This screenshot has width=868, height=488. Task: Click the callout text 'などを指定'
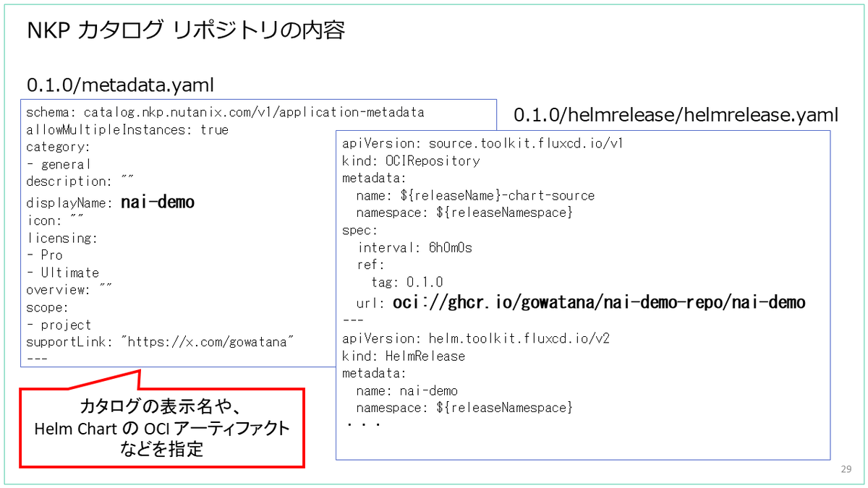[x=162, y=450]
